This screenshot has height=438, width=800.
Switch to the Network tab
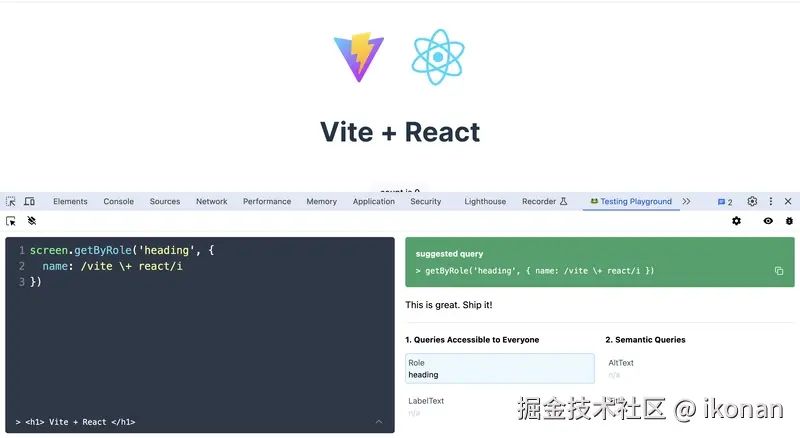pos(212,202)
